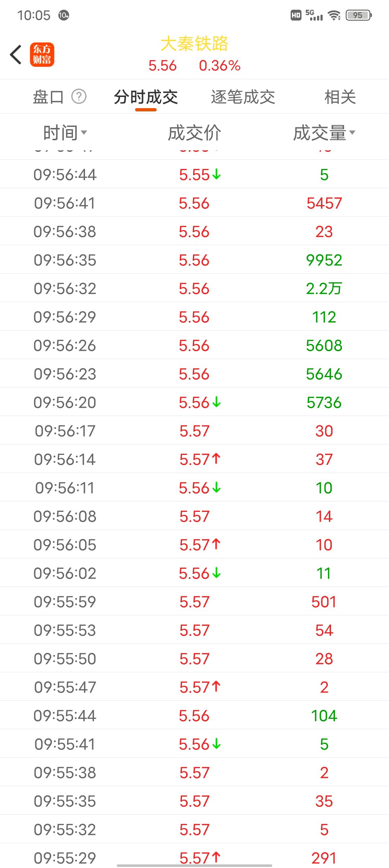Tap the battery indicator showing 95
The image size is (389, 868).
click(359, 15)
